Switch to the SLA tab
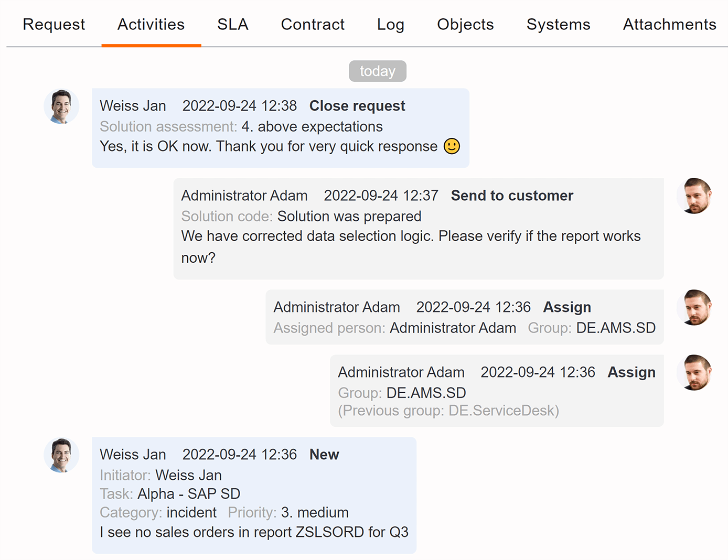The image size is (728, 560). coord(232,24)
